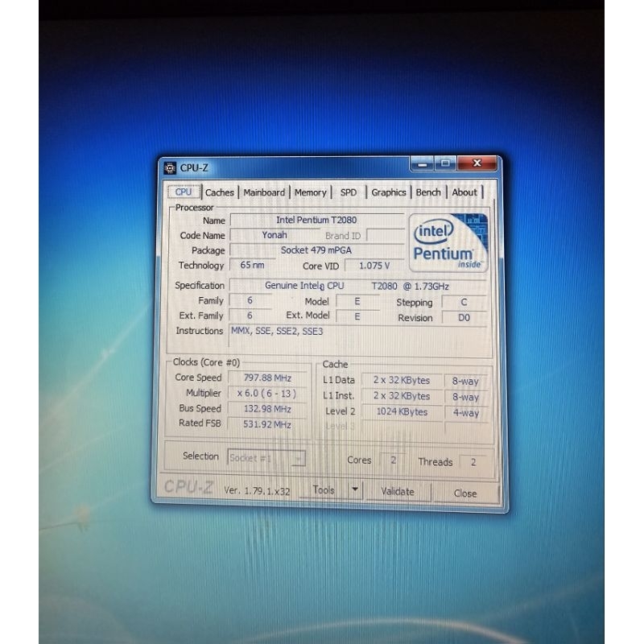Click the Tools button
The height and width of the screenshot is (644, 644).
[x=324, y=490]
